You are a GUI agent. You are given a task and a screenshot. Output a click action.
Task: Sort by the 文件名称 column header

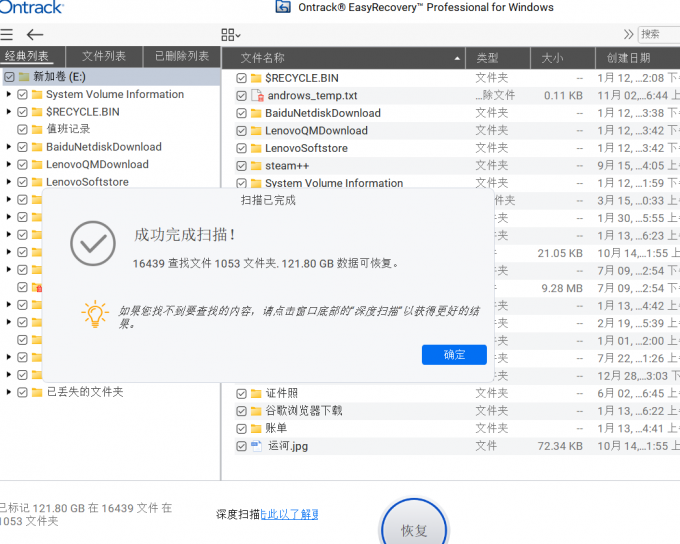[x=343, y=58]
